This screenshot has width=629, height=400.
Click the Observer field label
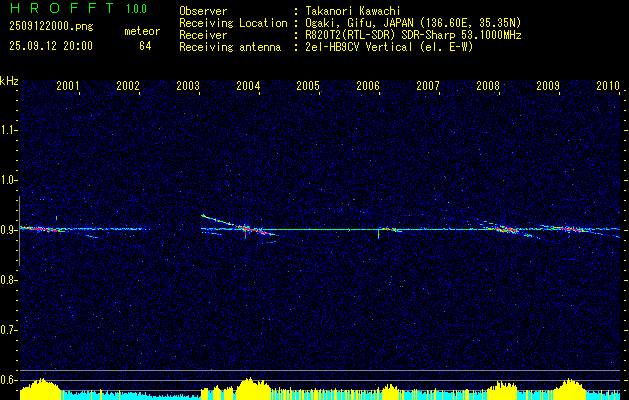[203, 11]
